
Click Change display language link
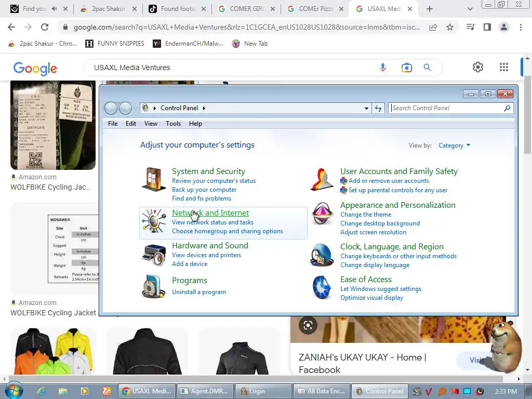(x=375, y=265)
